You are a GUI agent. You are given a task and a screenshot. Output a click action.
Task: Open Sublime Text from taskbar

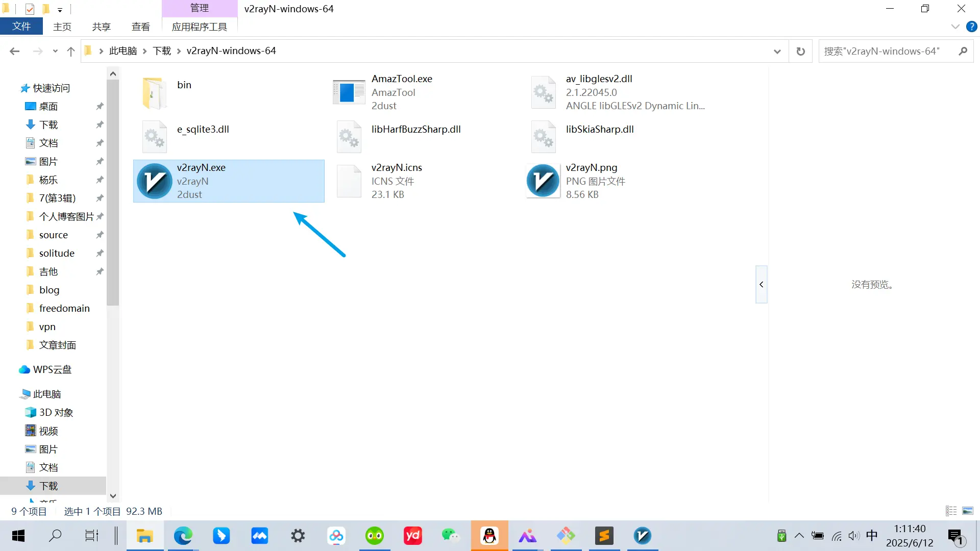(x=604, y=536)
